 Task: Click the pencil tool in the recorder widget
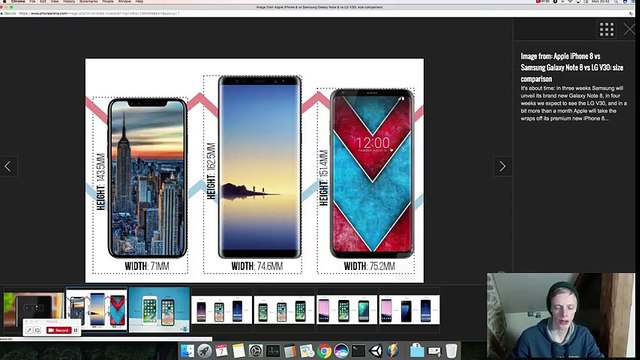pyautogui.click(x=29, y=330)
